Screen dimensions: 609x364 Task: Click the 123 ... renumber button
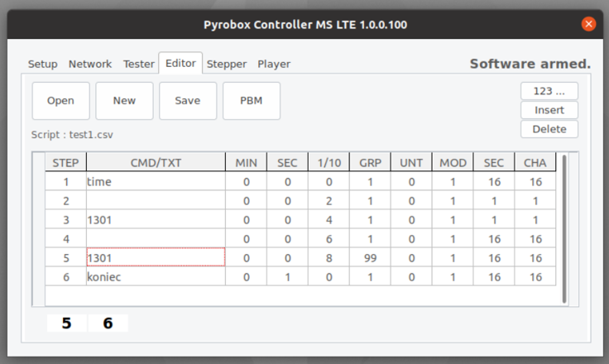549,91
